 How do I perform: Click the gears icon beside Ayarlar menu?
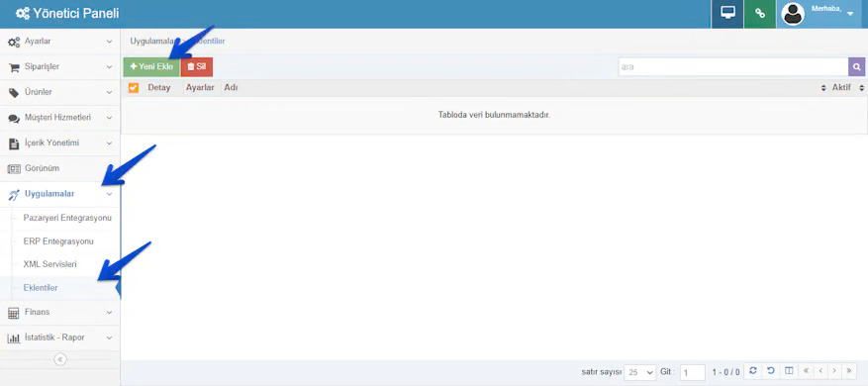[14, 43]
